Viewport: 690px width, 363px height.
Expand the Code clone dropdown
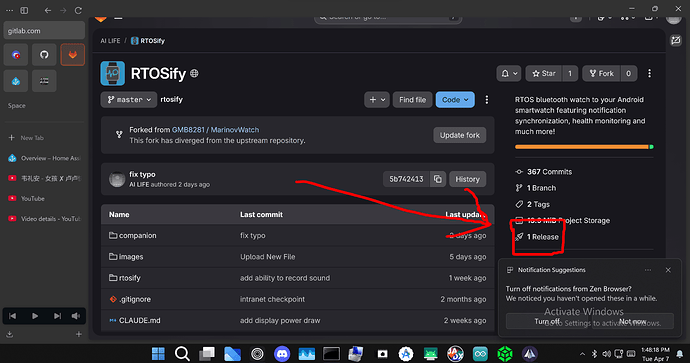455,100
